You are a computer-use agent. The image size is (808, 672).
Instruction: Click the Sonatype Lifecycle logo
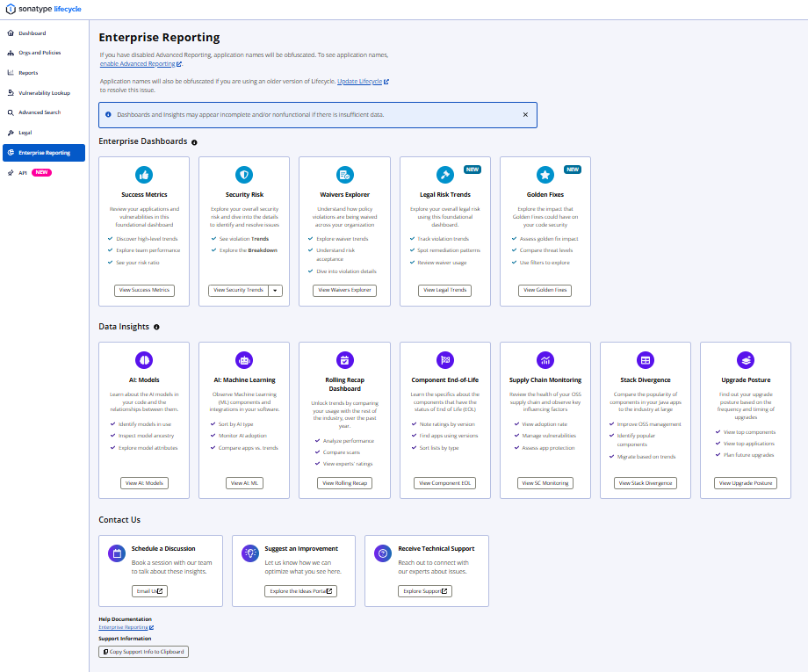(43, 10)
